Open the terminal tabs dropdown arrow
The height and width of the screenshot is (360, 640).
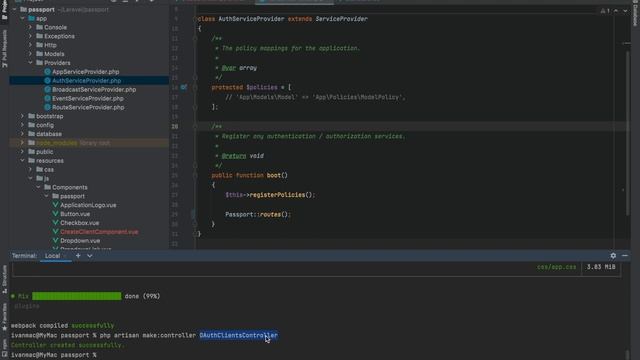coord(89,256)
